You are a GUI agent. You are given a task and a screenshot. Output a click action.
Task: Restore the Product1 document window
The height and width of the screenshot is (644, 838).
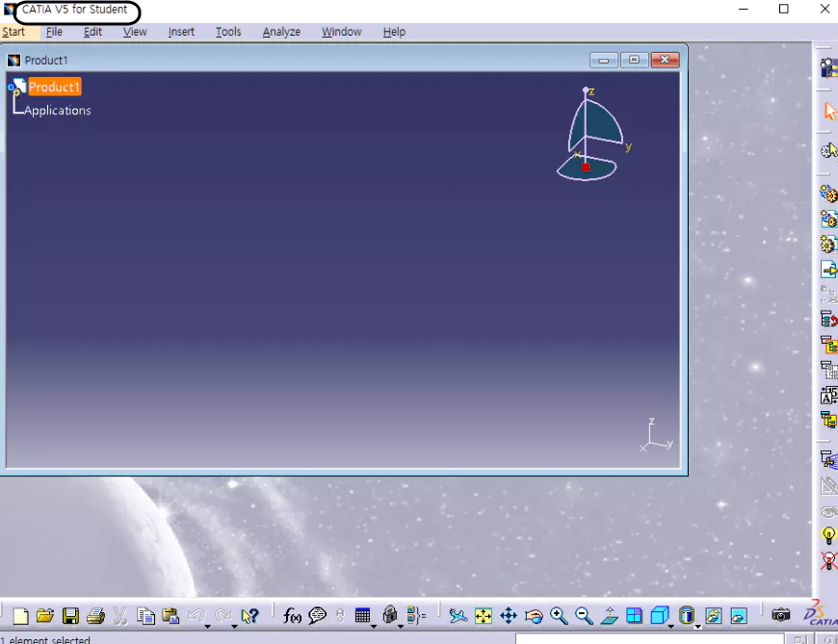pyautogui.click(x=634, y=60)
